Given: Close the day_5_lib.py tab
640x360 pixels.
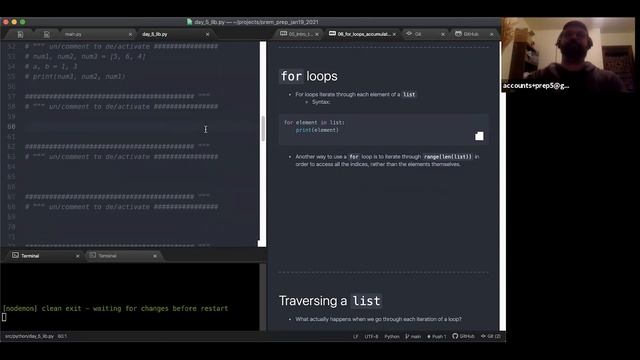Looking at the screenshot, I should 207,35.
